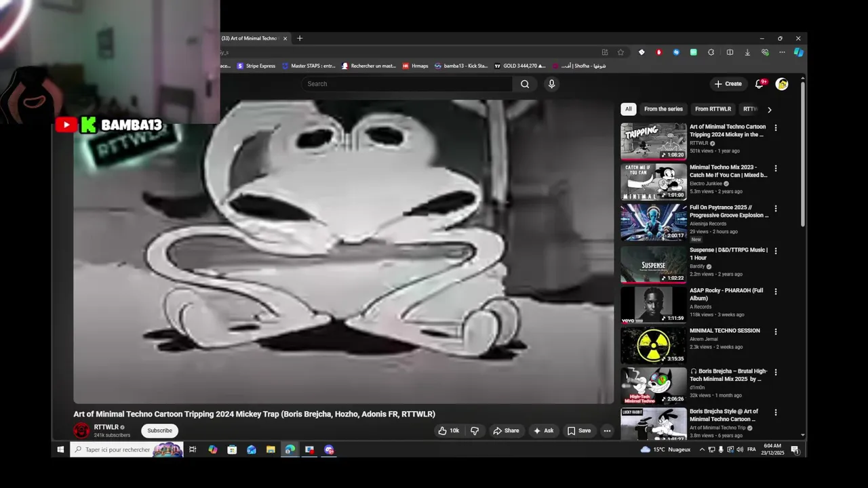Viewport: 868px width, 488px height.
Task: Focus the YouTube search field
Action: (407, 84)
